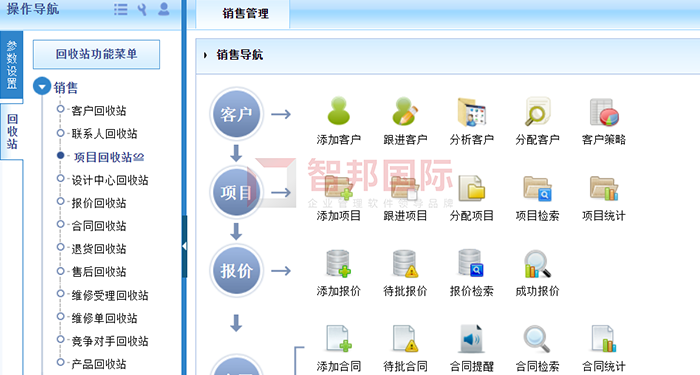
Task: Click the 项目 circle in the sales flow
Action: 236,192
